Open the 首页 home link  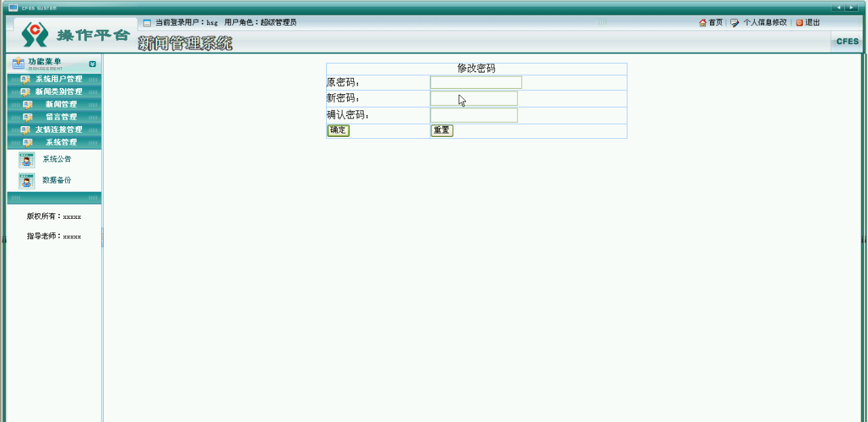point(715,22)
